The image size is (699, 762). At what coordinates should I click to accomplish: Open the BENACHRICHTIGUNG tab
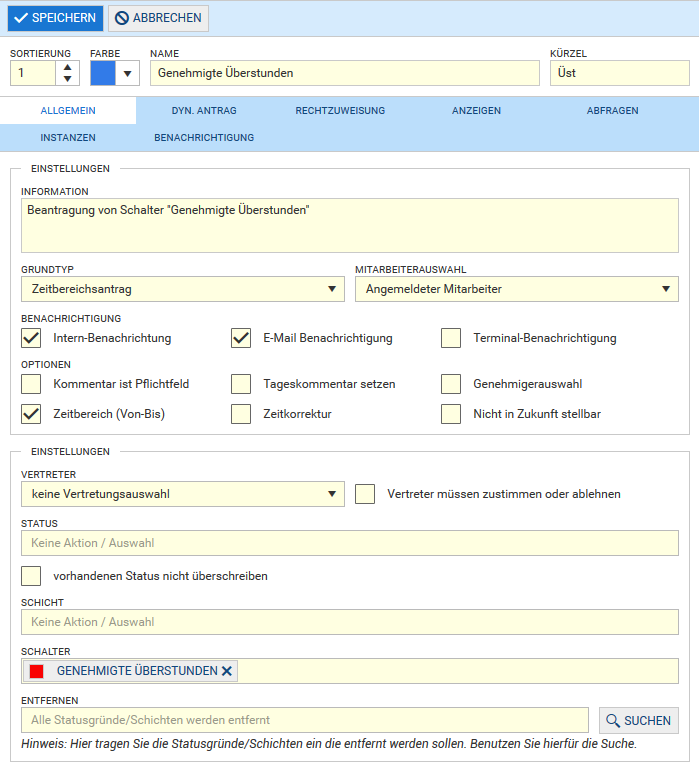(x=204, y=138)
